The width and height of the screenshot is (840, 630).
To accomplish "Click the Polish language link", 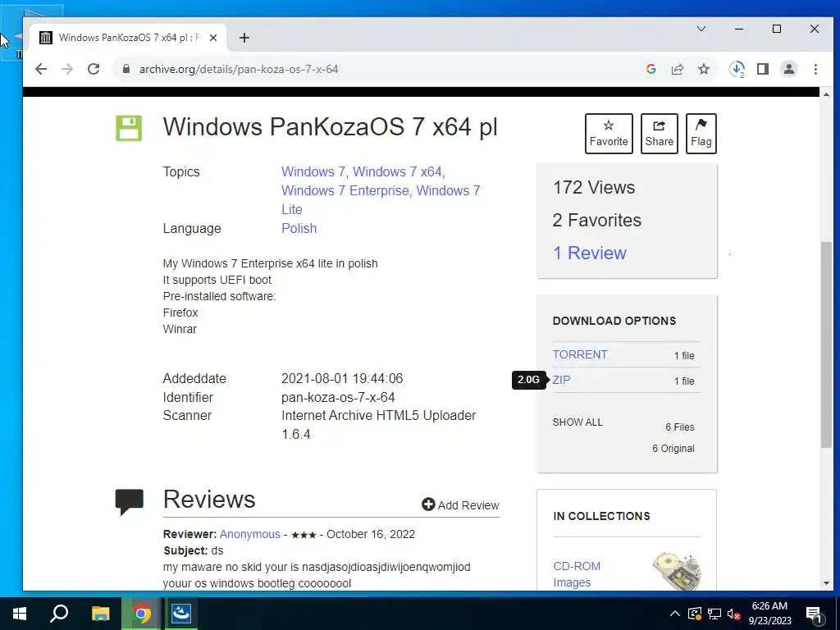I will 299,228.
